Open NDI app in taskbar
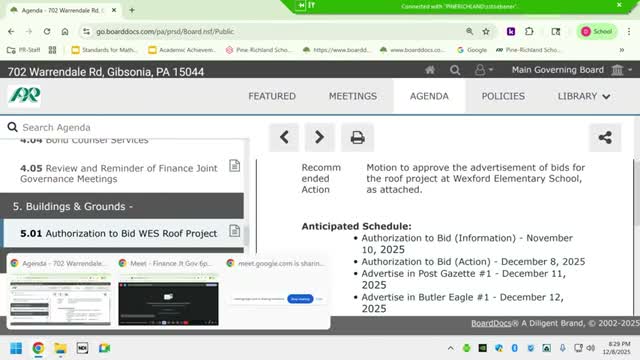The image size is (640, 360). 82,348
